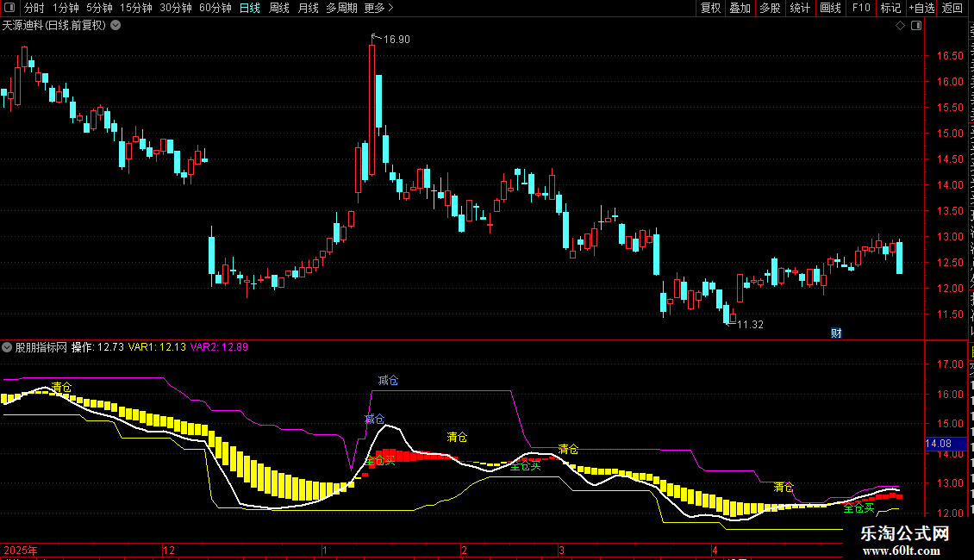Click the 统计 statistics button
This screenshot has height=560, width=974.
coord(799,8)
